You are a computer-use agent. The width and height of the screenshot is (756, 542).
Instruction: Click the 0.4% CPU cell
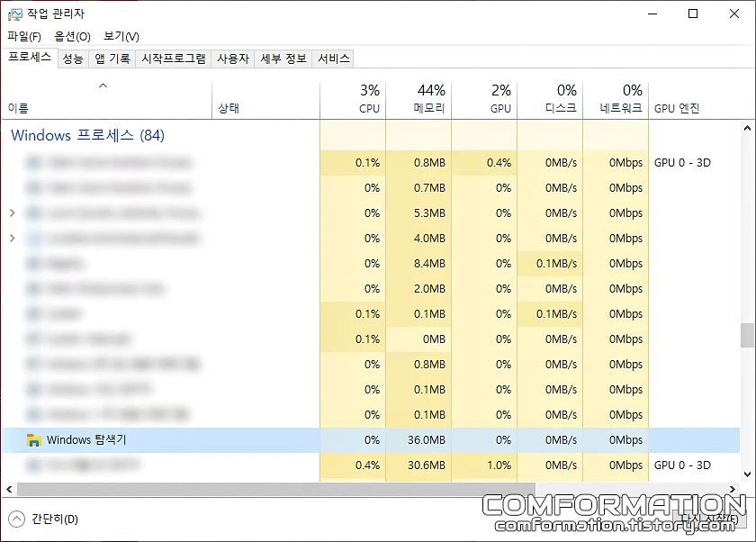pos(353,465)
